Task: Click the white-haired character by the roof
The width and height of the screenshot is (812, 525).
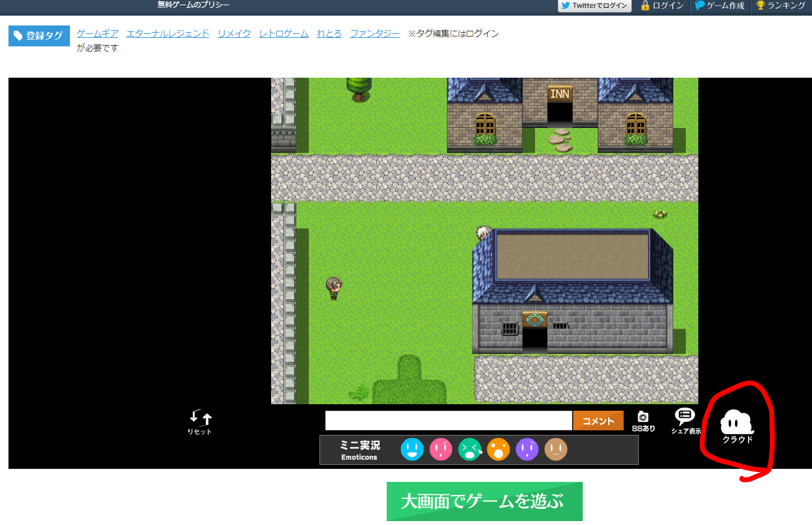Action: click(x=483, y=232)
